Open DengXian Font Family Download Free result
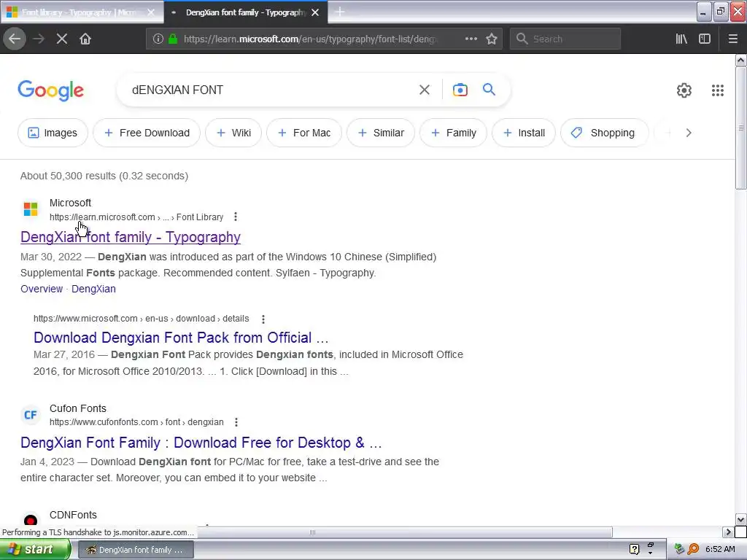 tap(201, 443)
